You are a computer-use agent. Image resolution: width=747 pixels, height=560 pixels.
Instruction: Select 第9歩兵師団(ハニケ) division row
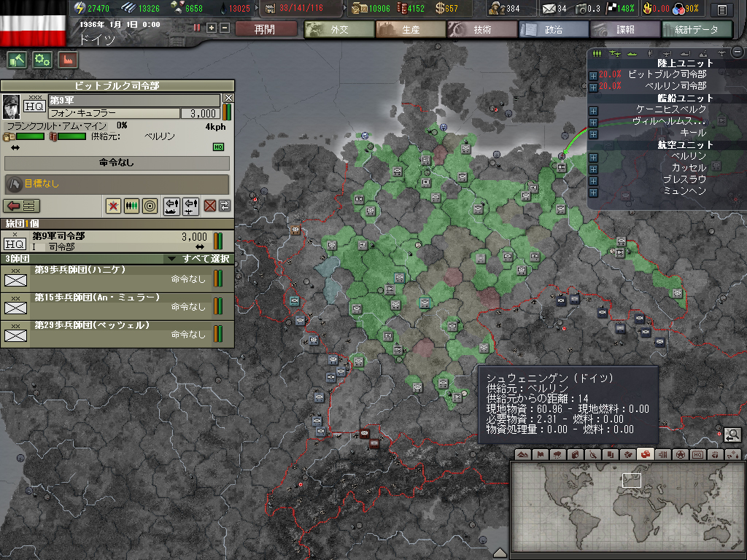[x=117, y=279]
